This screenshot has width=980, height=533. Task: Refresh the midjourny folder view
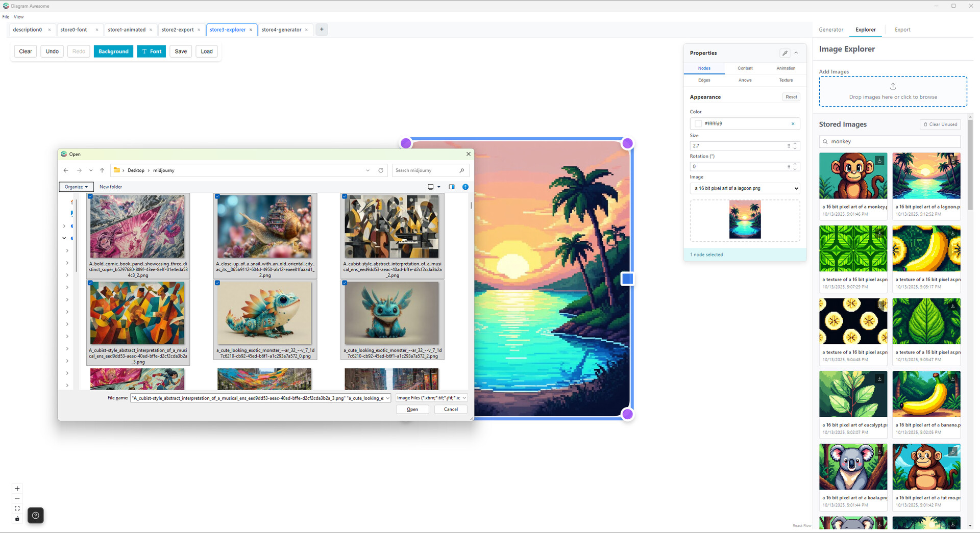coord(380,170)
